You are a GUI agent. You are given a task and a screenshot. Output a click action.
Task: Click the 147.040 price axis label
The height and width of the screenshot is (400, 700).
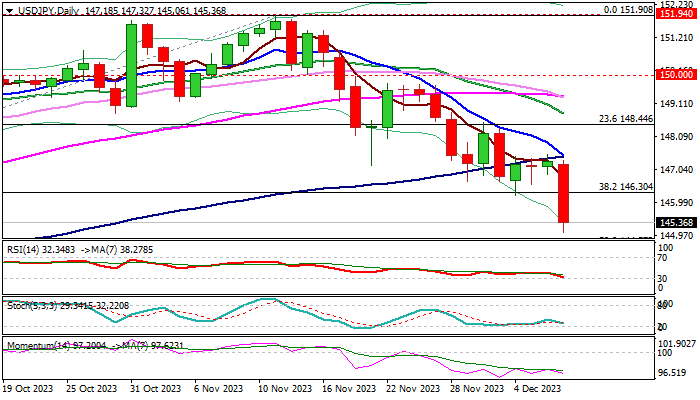tap(676, 170)
